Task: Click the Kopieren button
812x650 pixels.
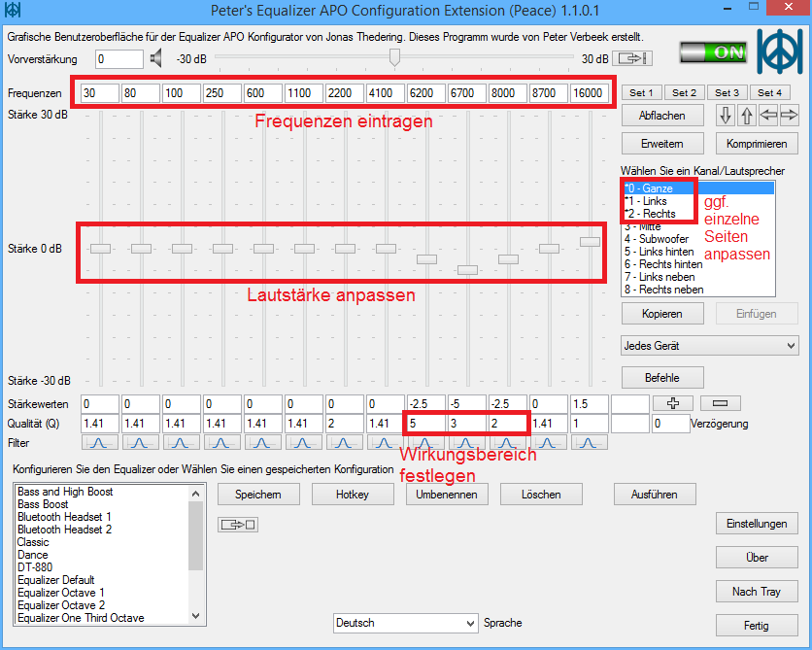Action: (x=662, y=314)
